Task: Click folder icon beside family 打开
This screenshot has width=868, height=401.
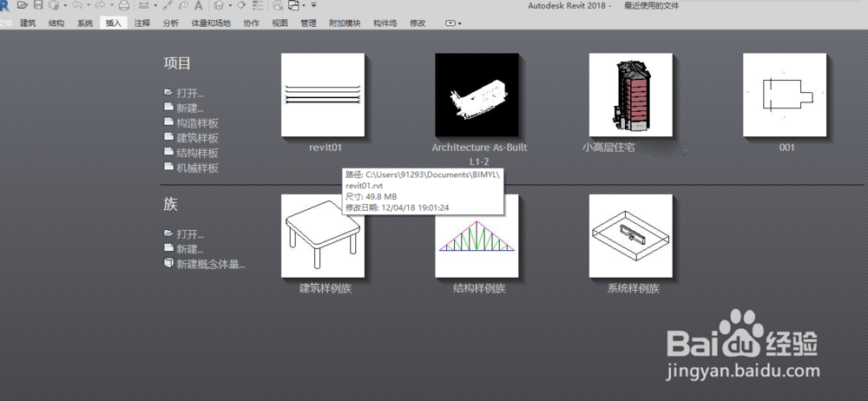Action: [x=168, y=233]
